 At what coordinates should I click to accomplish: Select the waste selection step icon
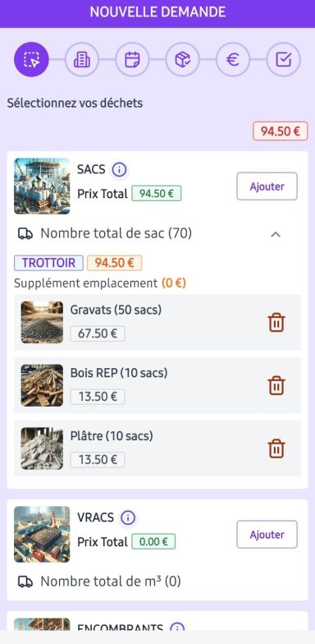coord(31,59)
